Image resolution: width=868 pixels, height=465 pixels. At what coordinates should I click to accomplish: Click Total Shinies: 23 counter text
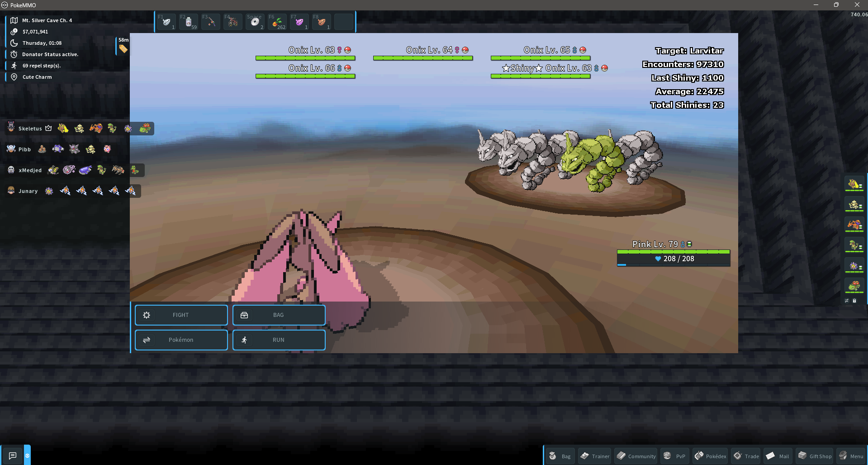click(x=687, y=105)
